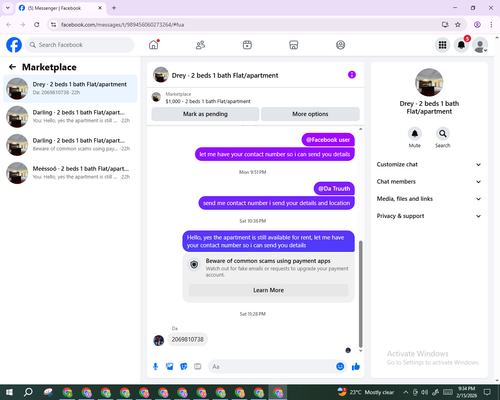Click Learn More on scam warning

pos(268,290)
